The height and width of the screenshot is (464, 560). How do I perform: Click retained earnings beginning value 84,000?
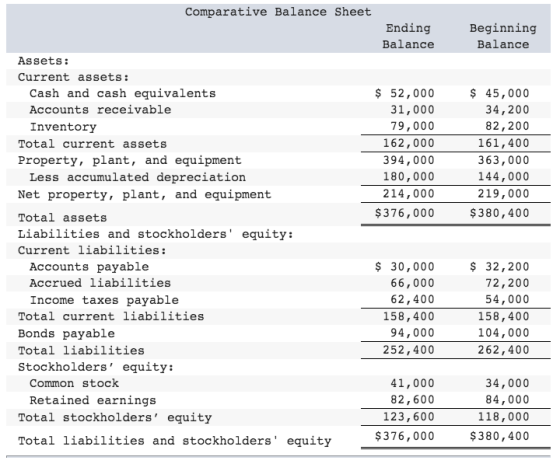click(x=507, y=400)
